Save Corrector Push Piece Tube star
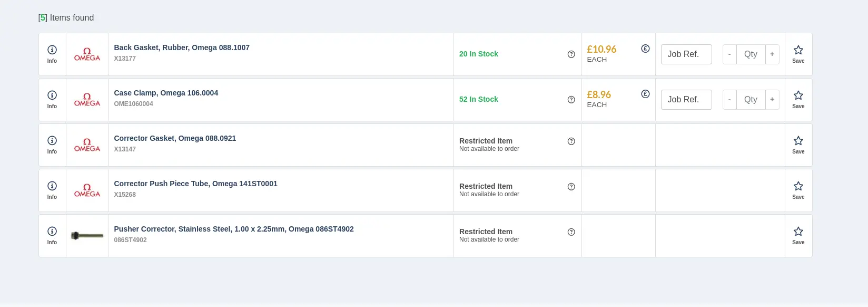This screenshot has height=307, width=868. (x=798, y=190)
